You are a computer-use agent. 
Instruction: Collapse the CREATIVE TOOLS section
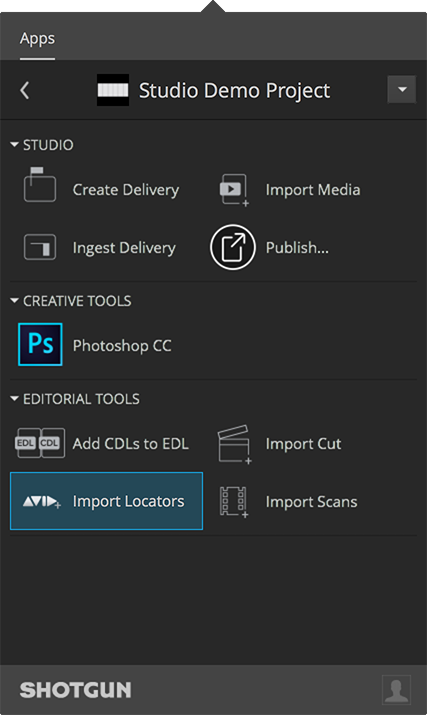click(14, 301)
